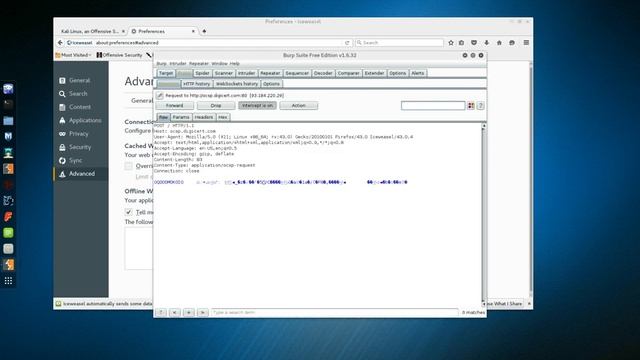The width and height of the screenshot is (640, 360).
Task: View request in the Hex tab
Action: pos(222,117)
